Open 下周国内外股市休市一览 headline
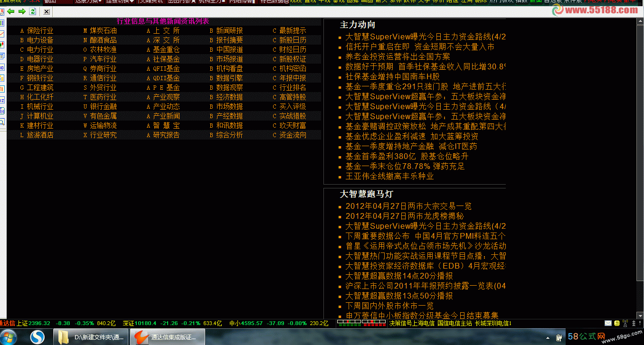The height and width of the screenshot is (345, 644). coord(389,306)
